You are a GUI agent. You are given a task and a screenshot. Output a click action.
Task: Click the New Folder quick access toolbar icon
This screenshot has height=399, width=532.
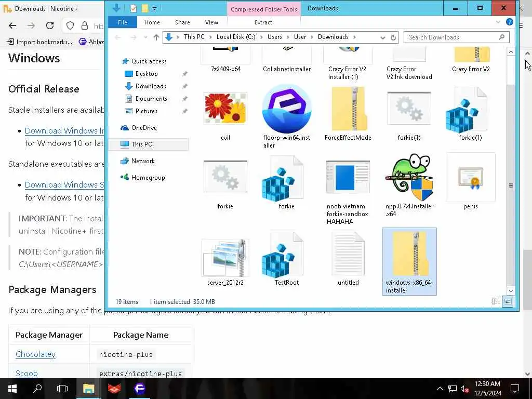pyautogui.click(x=145, y=8)
